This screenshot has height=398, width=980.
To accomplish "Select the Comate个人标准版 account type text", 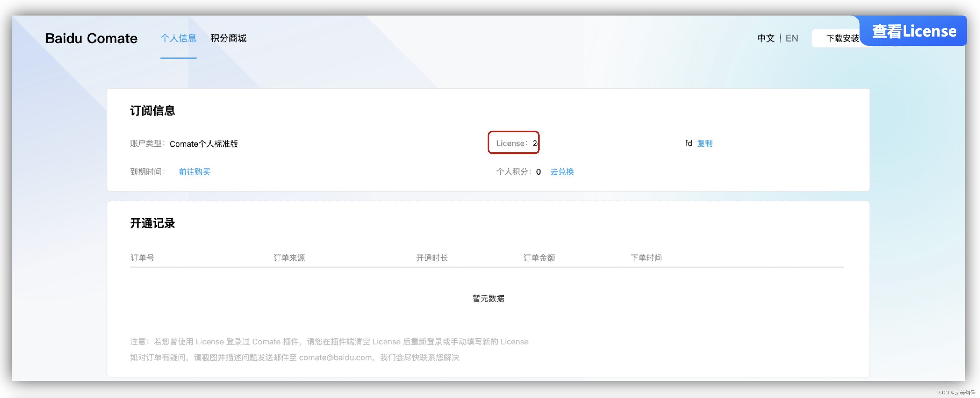I will 204,144.
